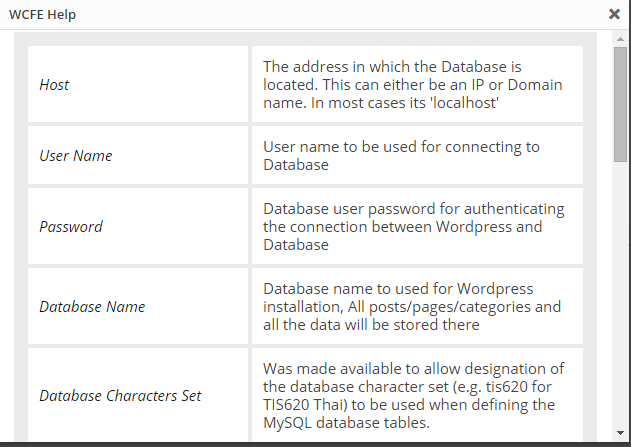Click the scrollbar track below the thumb
Screen dimensions: 631x447
[x=621, y=300]
